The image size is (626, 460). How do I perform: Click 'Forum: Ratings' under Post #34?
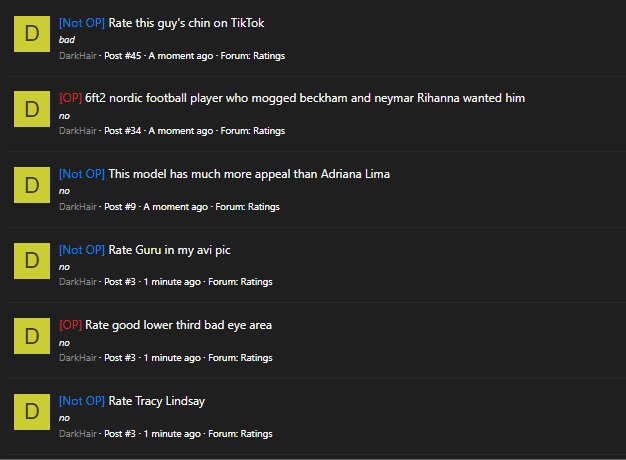(x=253, y=131)
